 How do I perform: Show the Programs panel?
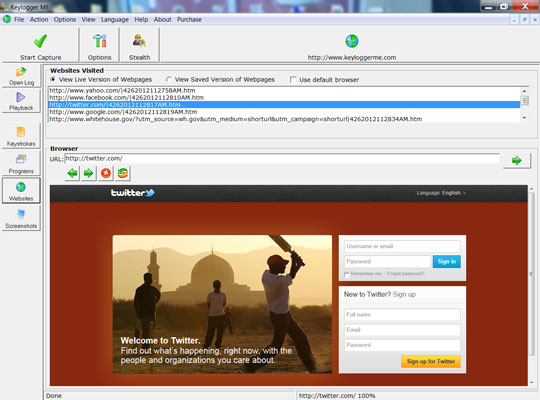pos(21,164)
